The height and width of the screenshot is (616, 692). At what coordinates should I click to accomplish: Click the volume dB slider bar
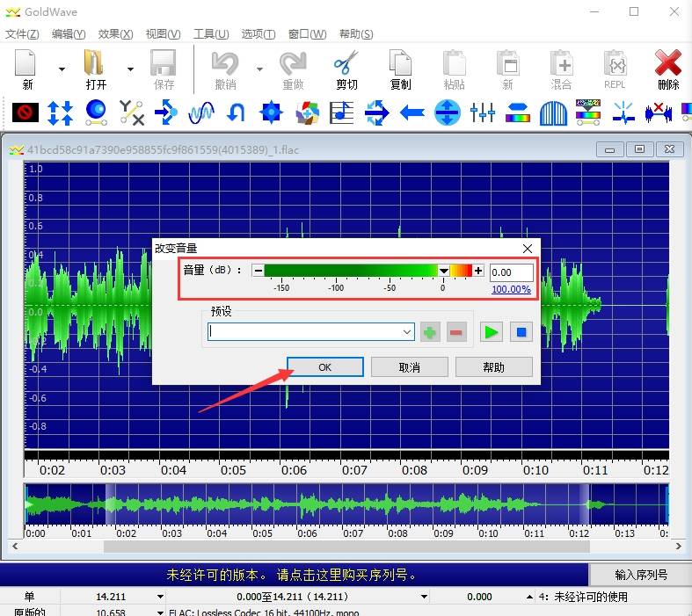pyautogui.click(x=368, y=271)
